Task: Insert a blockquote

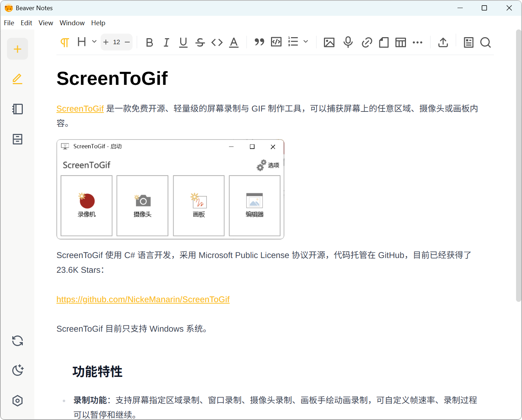Action: click(259, 42)
